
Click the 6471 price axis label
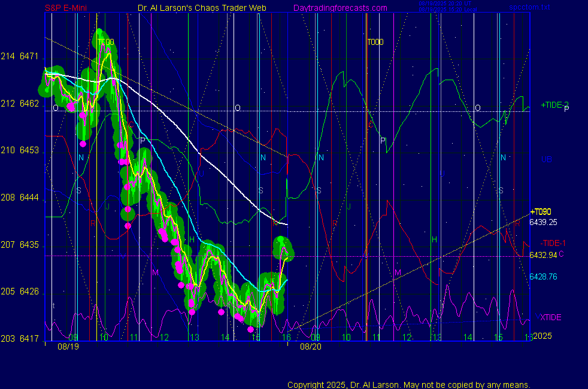[x=29, y=57]
